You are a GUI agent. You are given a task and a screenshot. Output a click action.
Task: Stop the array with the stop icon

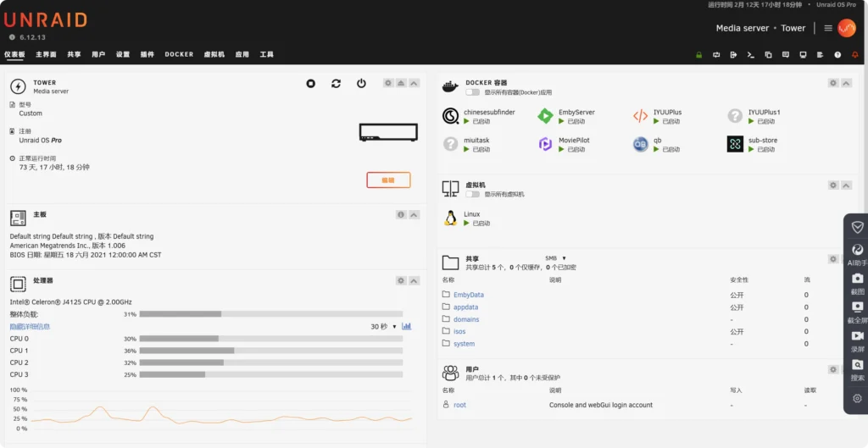[310, 84]
